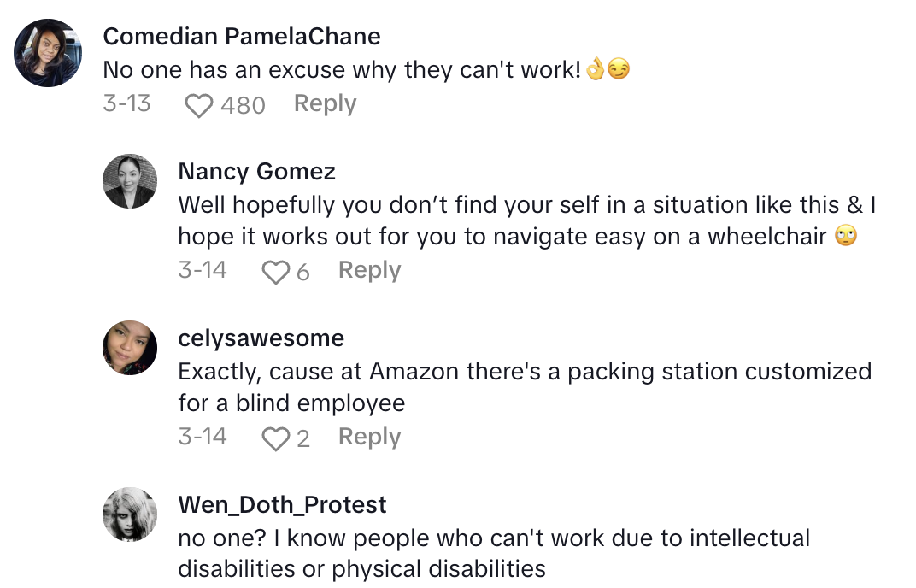
Task: View celysawesome's profile photo
Action: click(x=130, y=348)
